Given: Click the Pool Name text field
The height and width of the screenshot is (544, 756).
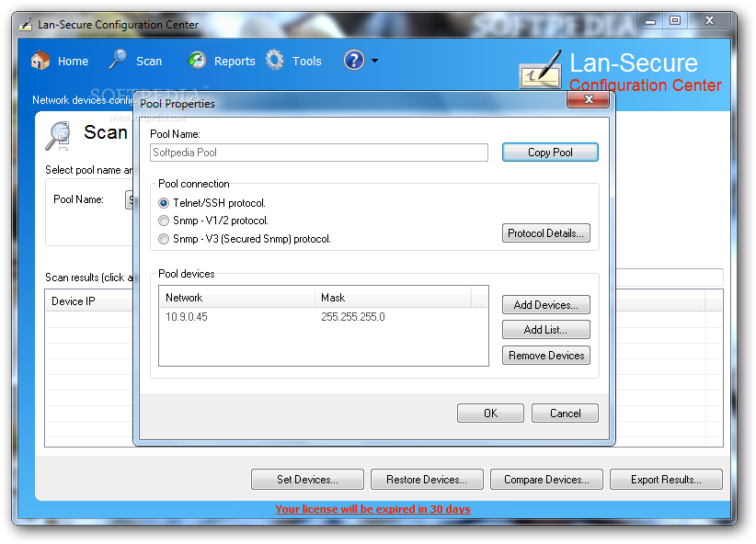Looking at the screenshot, I should tap(319, 153).
